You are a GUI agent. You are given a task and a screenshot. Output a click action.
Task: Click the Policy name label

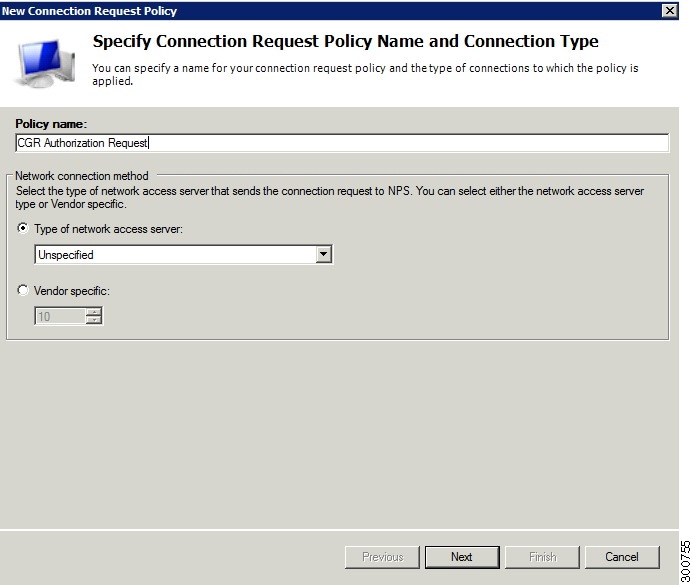(51, 124)
